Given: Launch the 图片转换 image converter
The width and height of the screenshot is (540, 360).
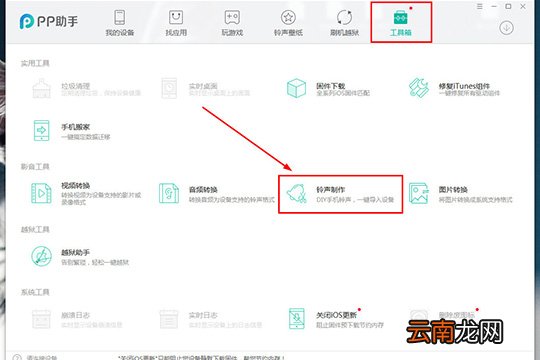Looking at the screenshot, I should 460,194.
